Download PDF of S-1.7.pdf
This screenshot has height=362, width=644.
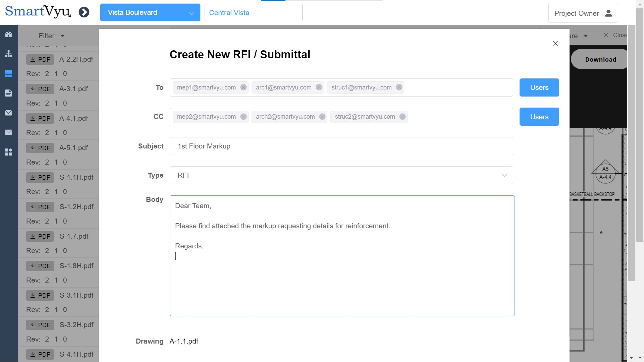(x=40, y=236)
